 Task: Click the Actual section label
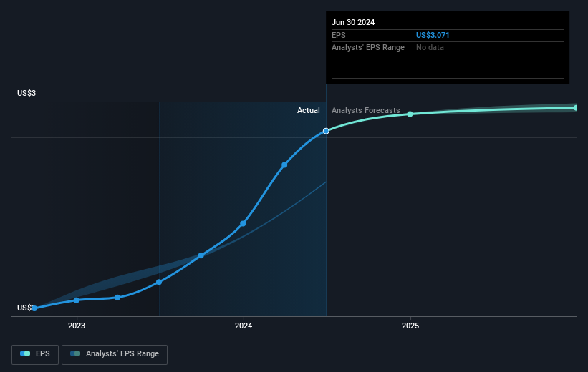[308, 110]
